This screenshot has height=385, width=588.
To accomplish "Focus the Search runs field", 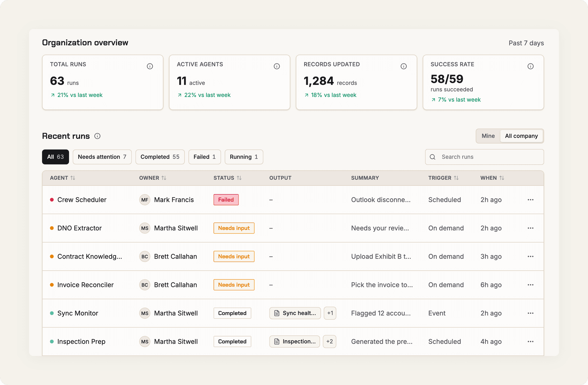I will click(484, 157).
